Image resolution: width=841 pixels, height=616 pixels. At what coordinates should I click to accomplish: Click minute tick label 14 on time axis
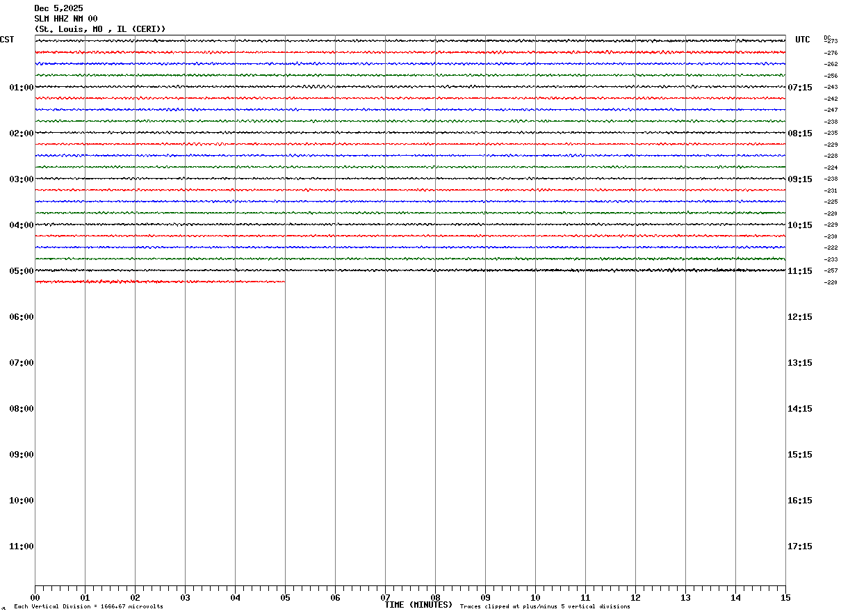735,598
